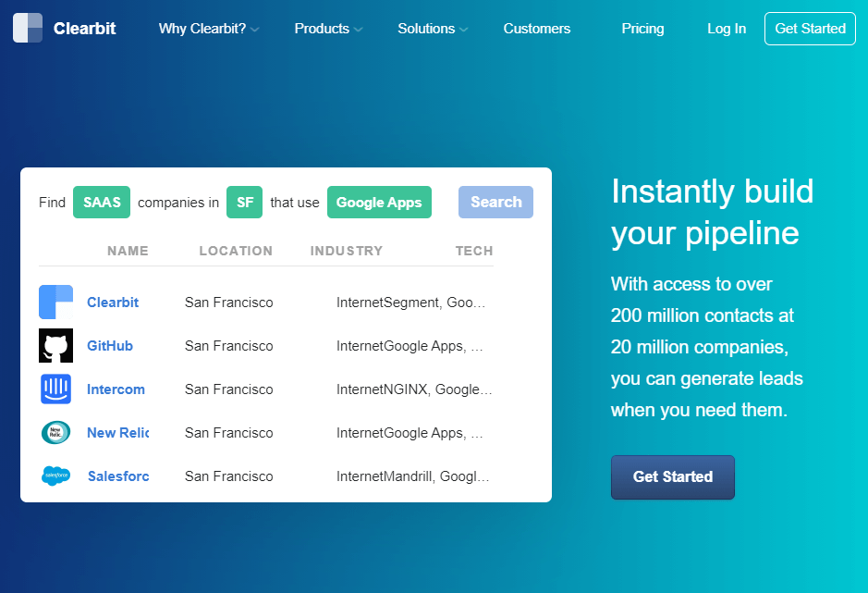The width and height of the screenshot is (868, 593).
Task: Click the Search button
Action: 495,202
